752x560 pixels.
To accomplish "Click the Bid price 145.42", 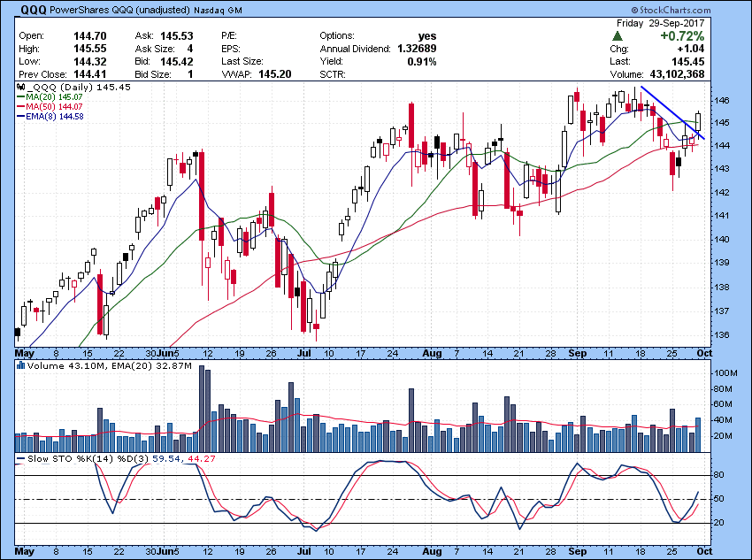I will tap(177, 61).
